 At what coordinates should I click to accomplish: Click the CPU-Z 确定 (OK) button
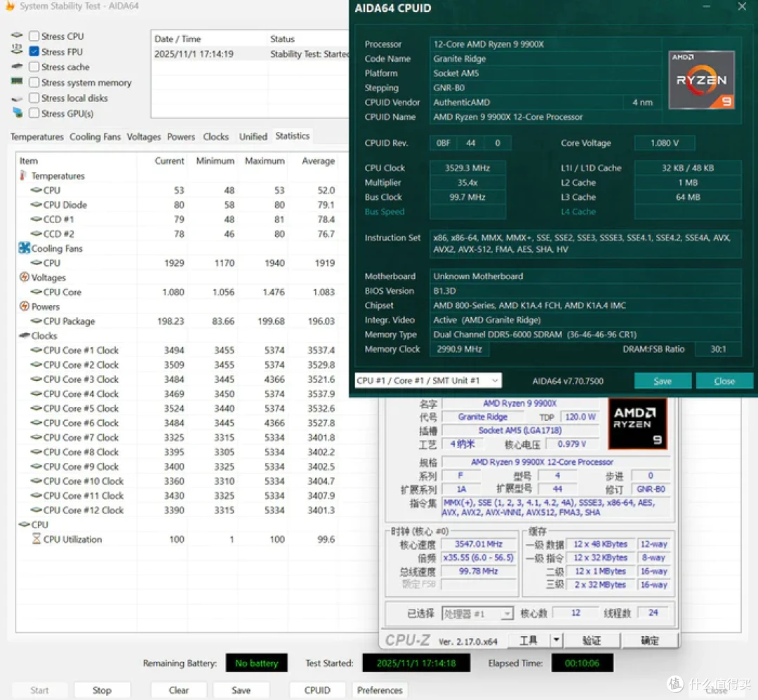click(x=650, y=640)
